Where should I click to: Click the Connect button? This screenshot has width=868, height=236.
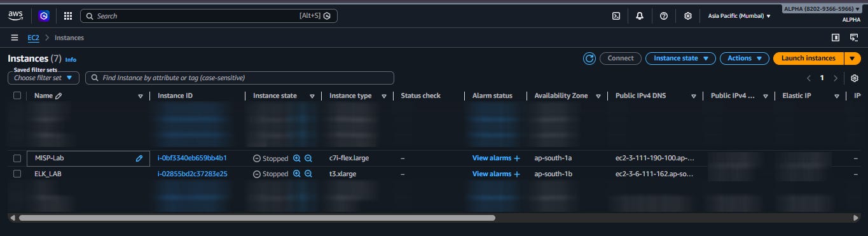[621, 59]
